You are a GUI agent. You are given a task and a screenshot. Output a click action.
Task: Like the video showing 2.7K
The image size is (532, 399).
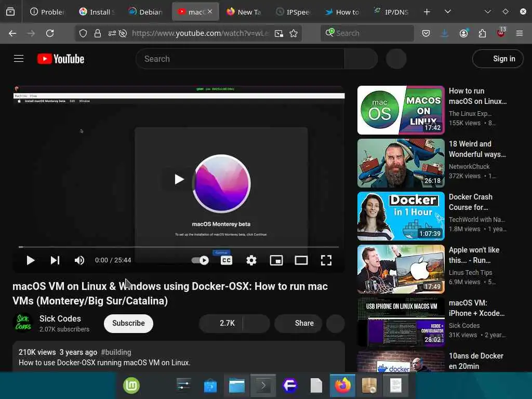tap(221, 323)
